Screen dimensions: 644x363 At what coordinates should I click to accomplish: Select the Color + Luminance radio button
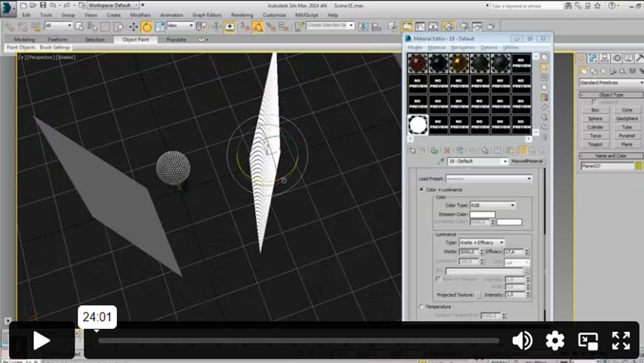point(422,190)
